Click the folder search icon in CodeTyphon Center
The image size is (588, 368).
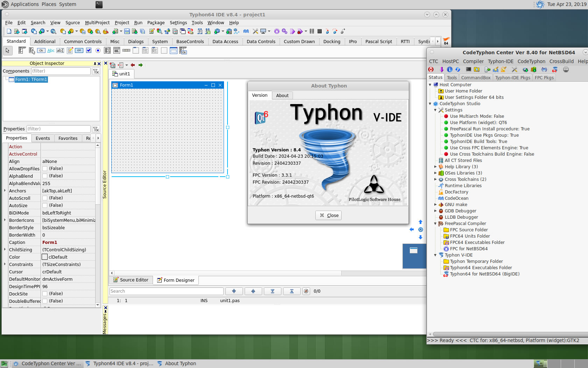click(477, 69)
